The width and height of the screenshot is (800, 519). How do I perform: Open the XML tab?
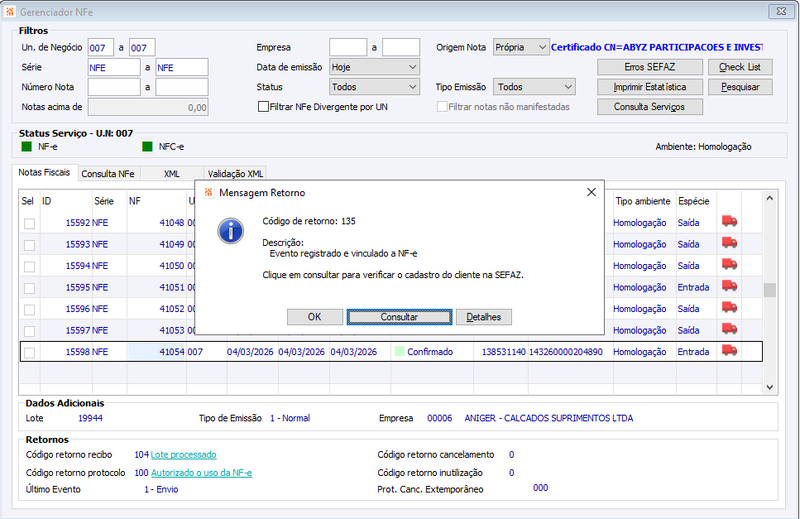tap(171, 174)
